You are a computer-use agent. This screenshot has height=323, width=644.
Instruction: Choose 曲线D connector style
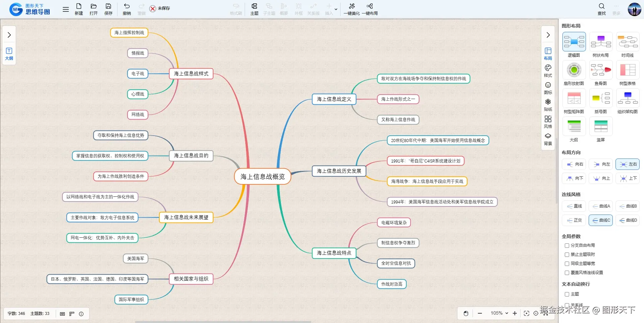(628, 220)
